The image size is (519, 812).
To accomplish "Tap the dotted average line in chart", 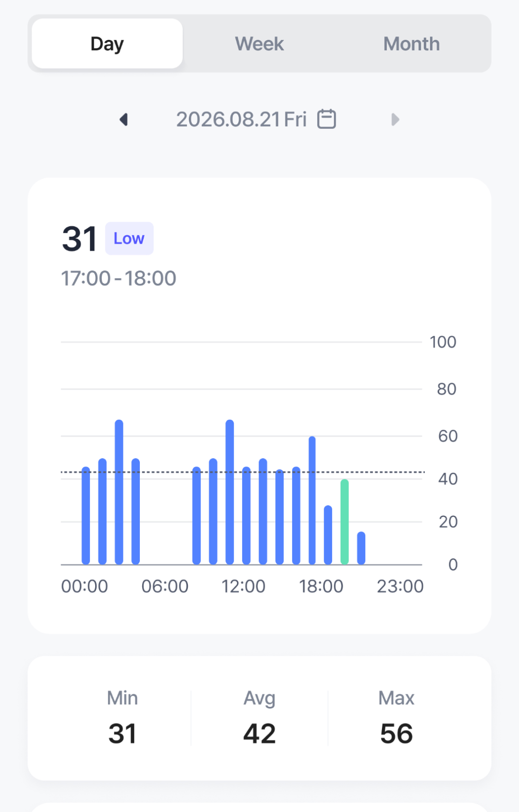I will coord(243,472).
